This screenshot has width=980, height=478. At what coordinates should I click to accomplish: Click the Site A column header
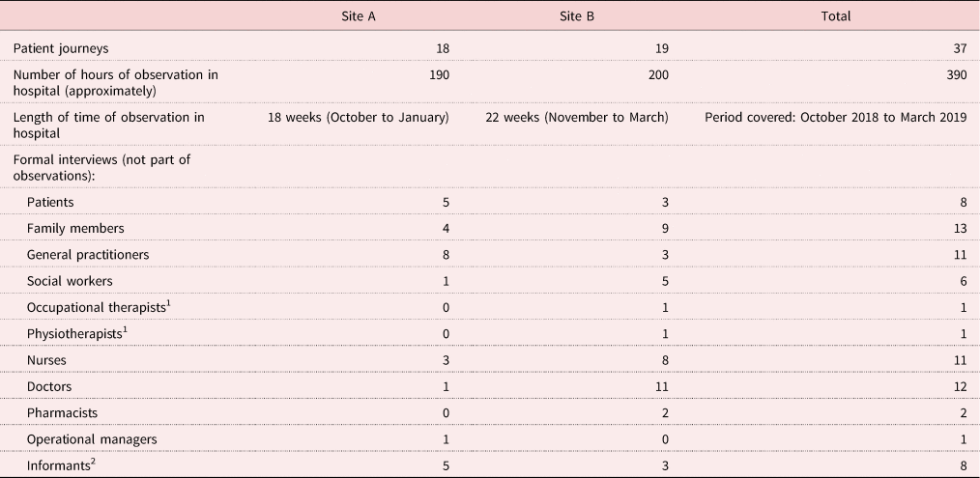coord(359,16)
